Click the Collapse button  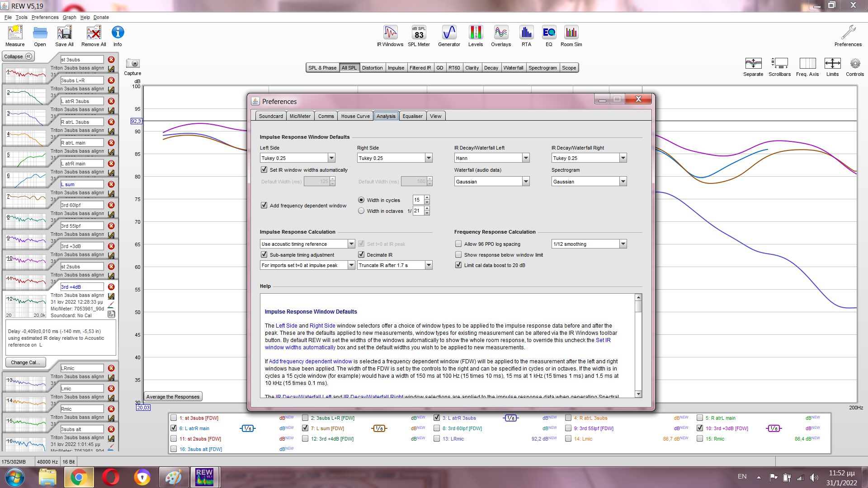pos(18,56)
